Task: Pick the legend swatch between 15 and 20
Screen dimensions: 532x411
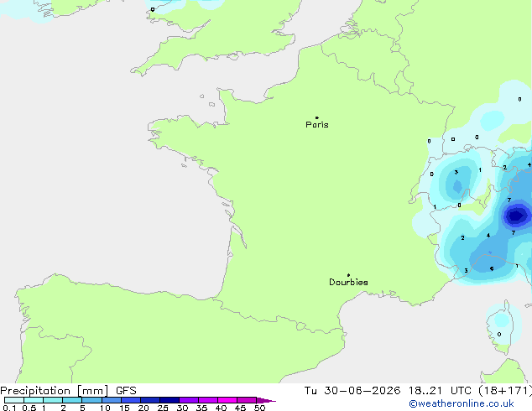Action: coord(131,400)
